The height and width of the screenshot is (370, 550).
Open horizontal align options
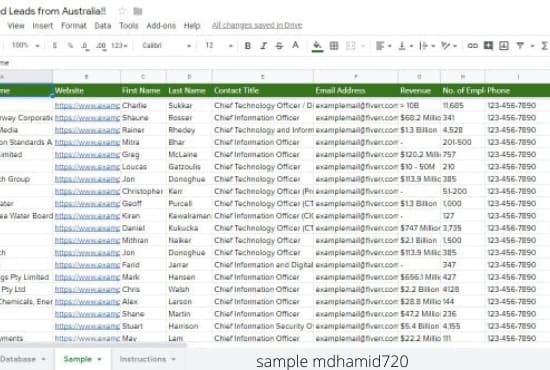[383, 46]
